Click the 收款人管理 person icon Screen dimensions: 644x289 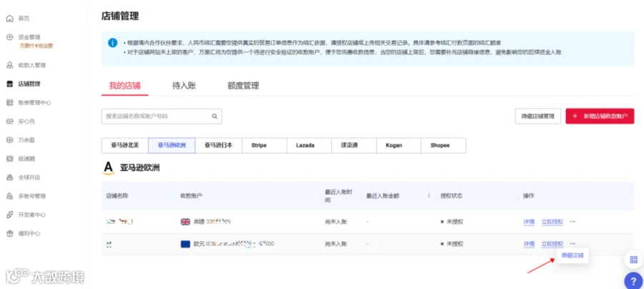(10, 65)
